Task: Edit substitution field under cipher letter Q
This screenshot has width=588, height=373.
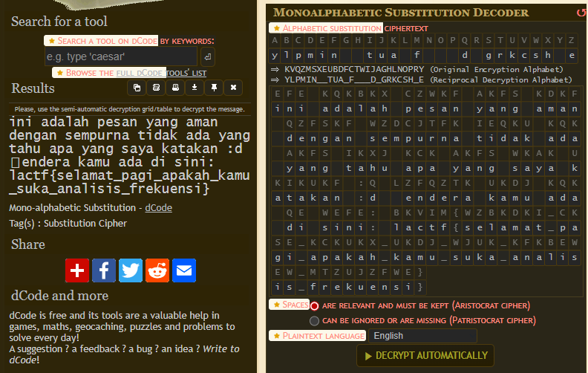Action: [465, 56]
